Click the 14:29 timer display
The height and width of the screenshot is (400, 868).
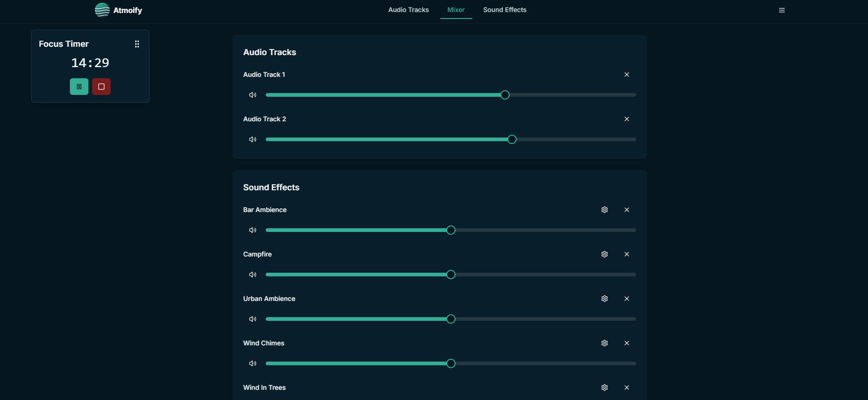(90, 63)
